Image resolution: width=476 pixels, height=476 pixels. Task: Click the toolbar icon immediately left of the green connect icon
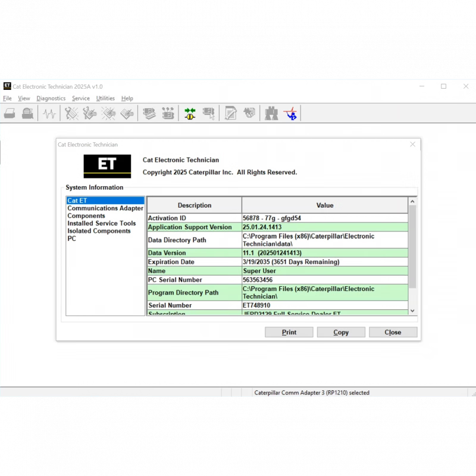(168, 113)
